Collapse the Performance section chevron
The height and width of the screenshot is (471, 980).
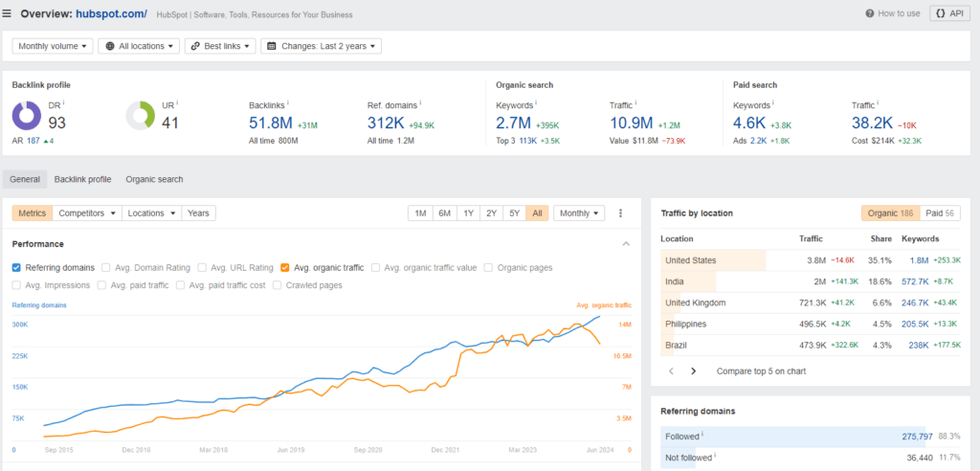pos(626,244)
